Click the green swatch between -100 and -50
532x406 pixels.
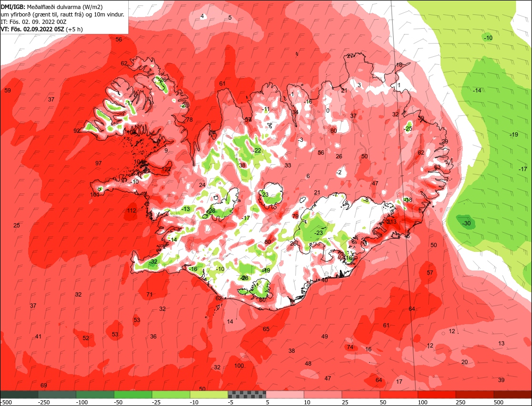coord(95,394)
